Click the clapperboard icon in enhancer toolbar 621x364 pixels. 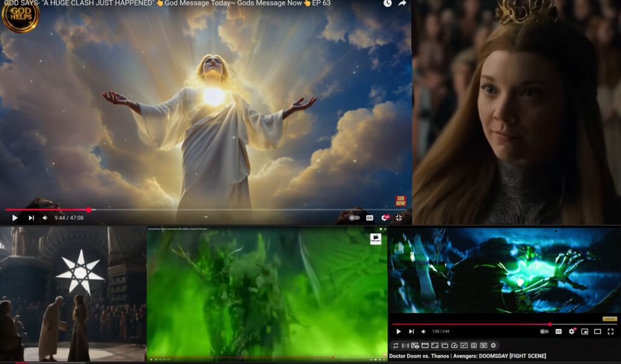click(425, 345)
